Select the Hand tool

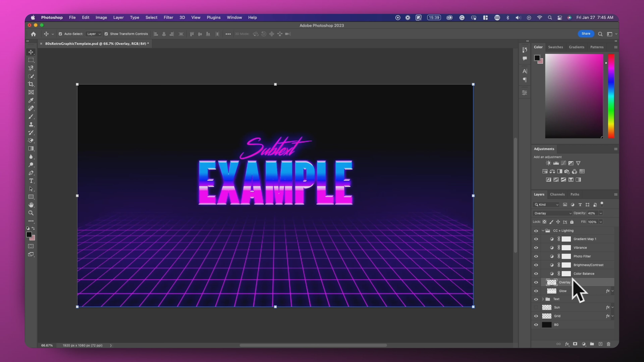point(31,205)
